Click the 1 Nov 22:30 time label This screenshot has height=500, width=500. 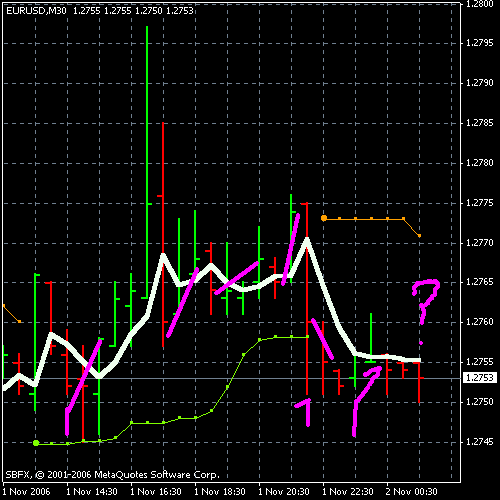[348, 491]
